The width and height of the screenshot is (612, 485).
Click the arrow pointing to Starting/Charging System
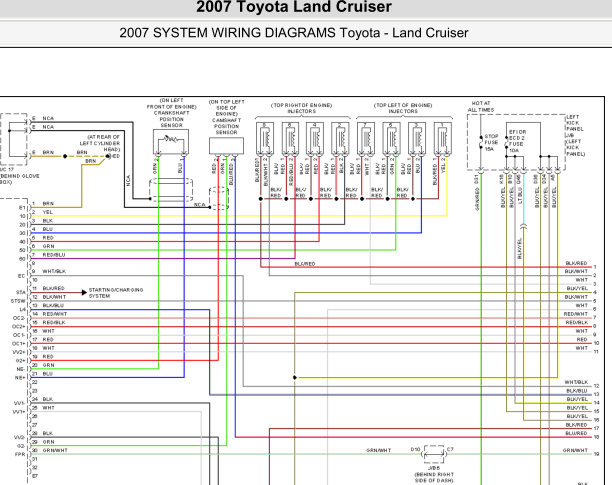(x=84, y=292)
